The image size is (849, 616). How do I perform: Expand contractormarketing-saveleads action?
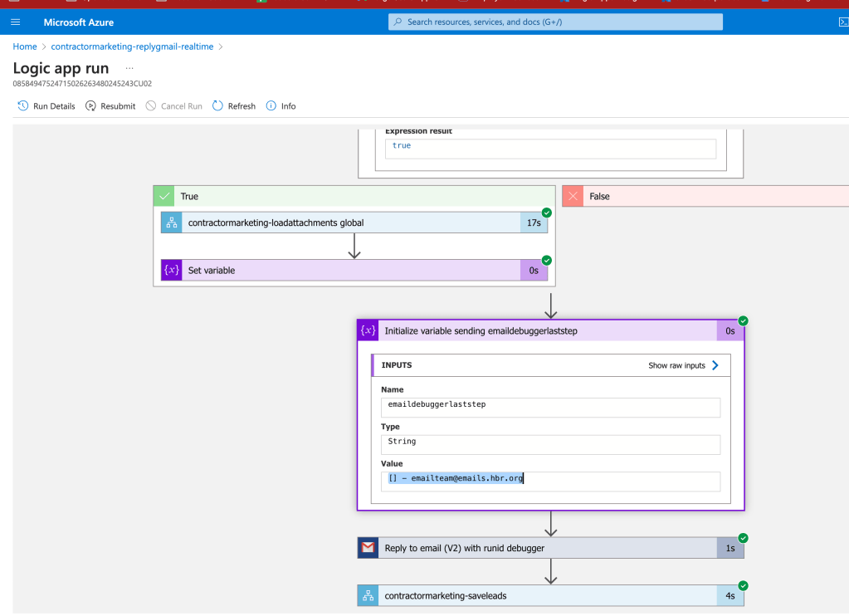[x=551, y=596]
